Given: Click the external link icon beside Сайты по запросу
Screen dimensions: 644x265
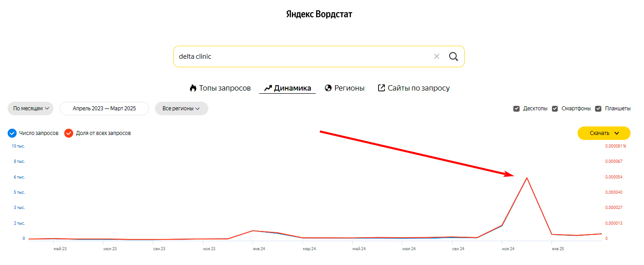Looking at the screenshot, I should click(381, 88).
